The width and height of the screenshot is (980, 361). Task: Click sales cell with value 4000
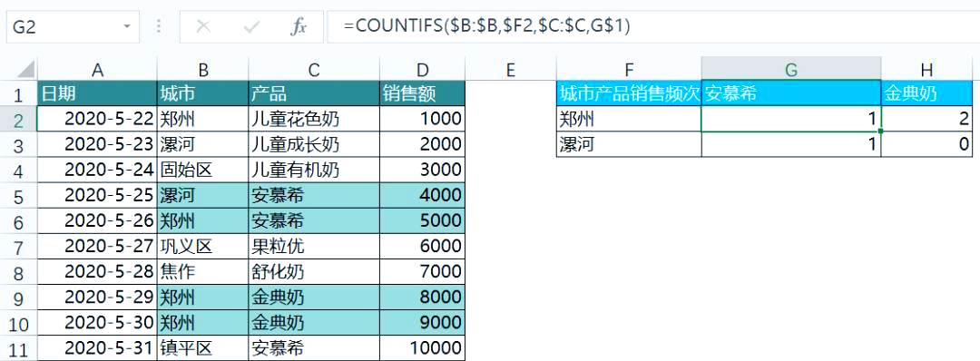pyautogui.click(x=423, y=196)
